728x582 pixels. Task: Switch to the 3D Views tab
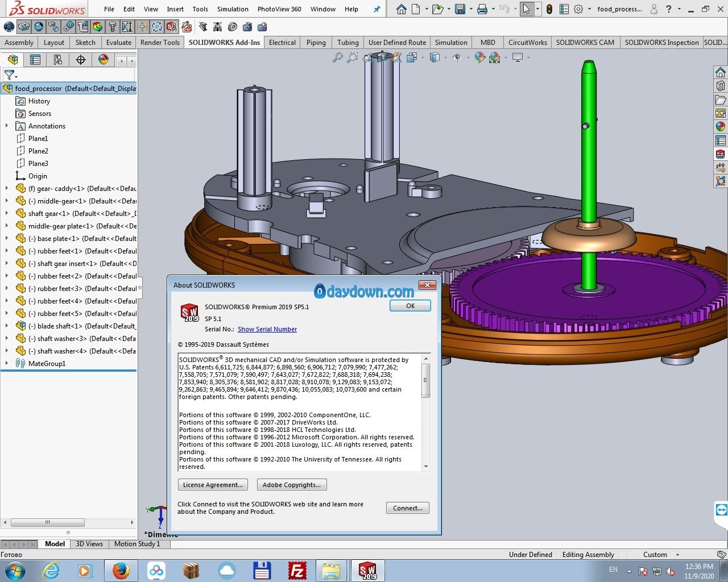coord(89,544)
